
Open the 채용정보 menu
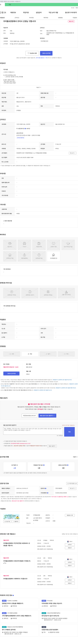pyautogui.click(x=13, y=13)
